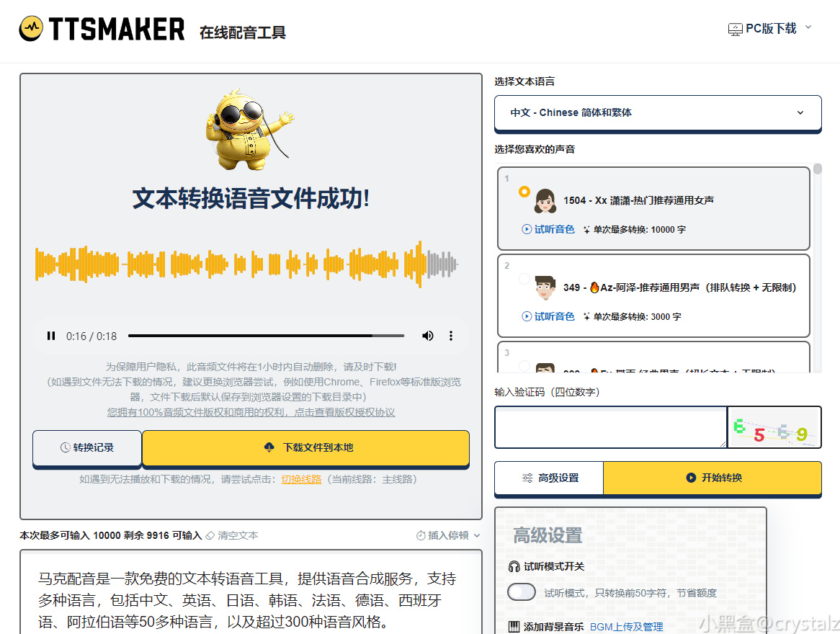Open BGM上传及管理 link
840x634 pixels.
626,627
